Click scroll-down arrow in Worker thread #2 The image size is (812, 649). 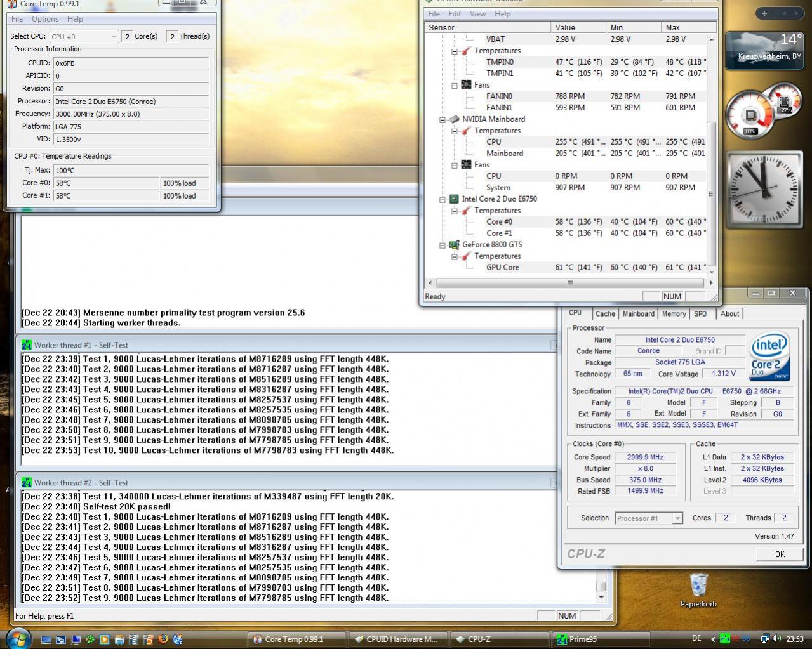click(x=601, y=598)
